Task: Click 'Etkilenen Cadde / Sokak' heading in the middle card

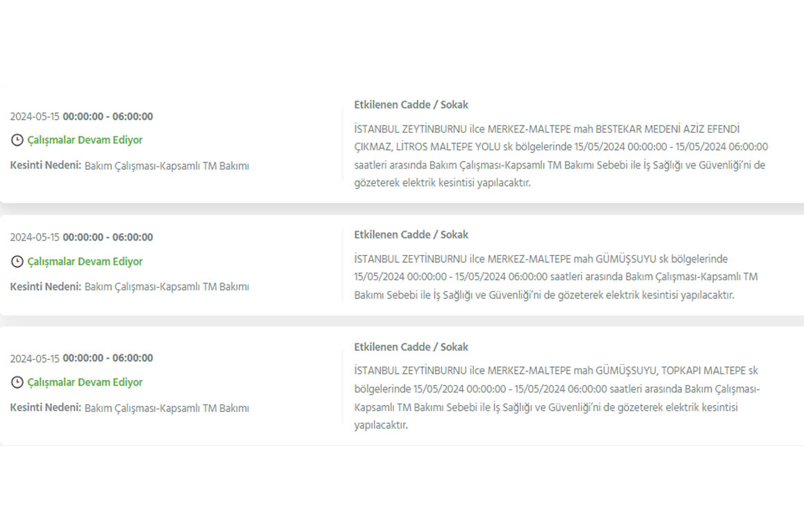Action: click(x=411, y=234)
